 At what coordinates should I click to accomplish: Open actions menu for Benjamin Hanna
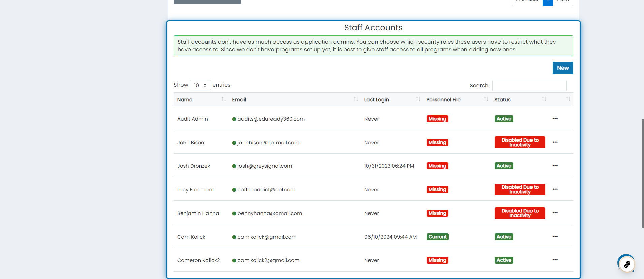[x=555, y=213]
